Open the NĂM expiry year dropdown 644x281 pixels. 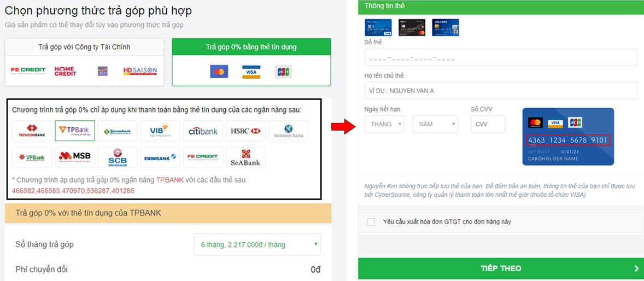(435, 124)
